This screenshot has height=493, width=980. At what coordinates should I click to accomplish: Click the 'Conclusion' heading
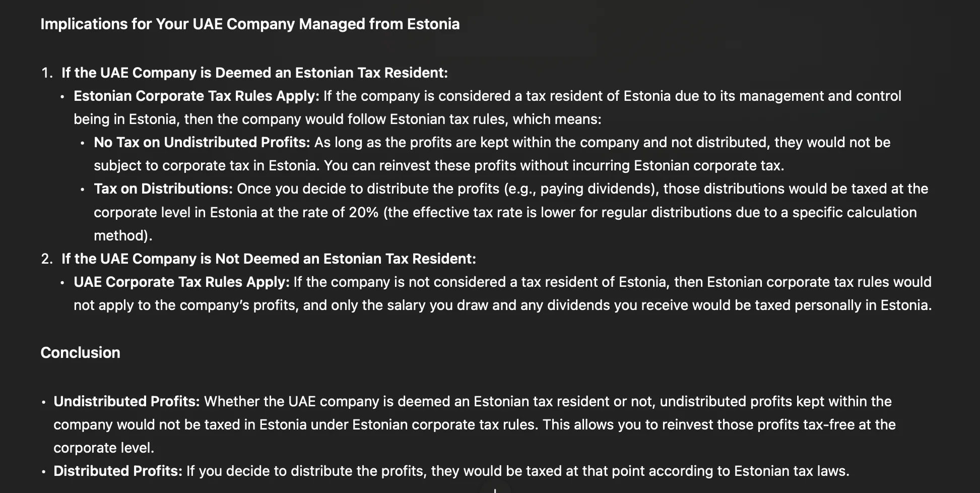tap(80, 352)
